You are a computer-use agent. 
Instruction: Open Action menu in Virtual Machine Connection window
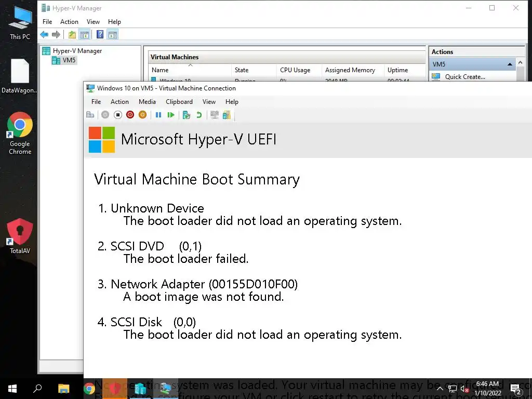coord(119,102)
